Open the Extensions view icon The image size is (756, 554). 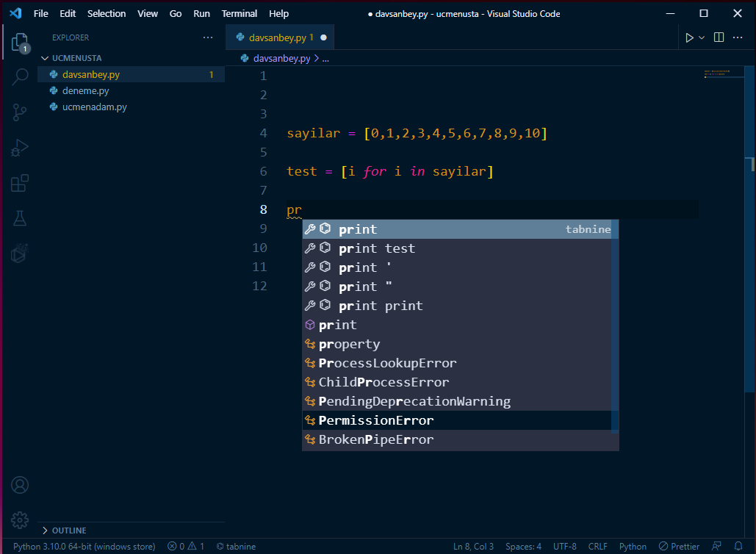click(20, 183)
